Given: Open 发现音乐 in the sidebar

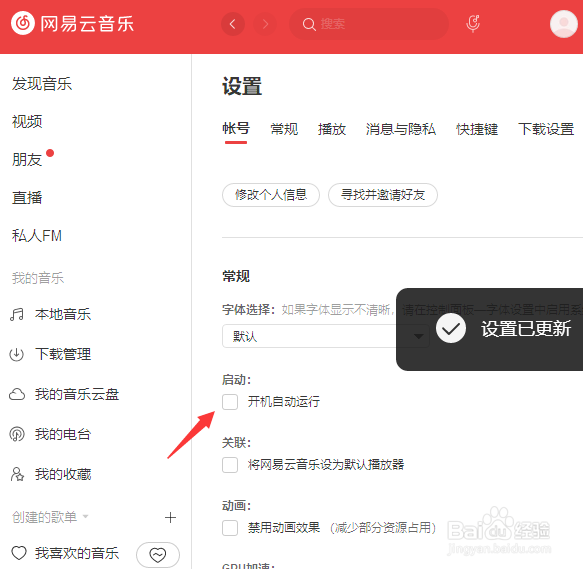Looking at the screenshot, I should 42,83.
